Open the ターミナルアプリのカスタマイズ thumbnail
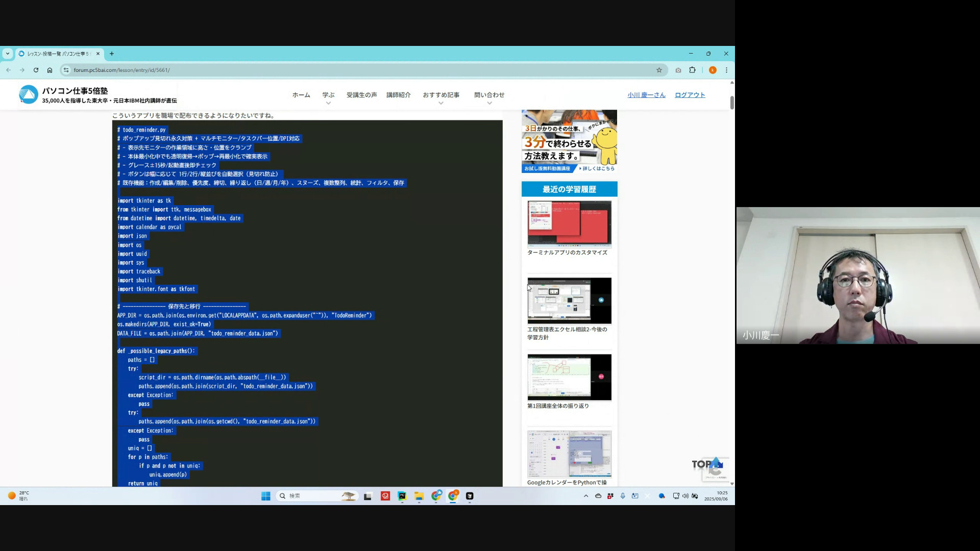Screen dimensions: 980x551 pos(569,223)
